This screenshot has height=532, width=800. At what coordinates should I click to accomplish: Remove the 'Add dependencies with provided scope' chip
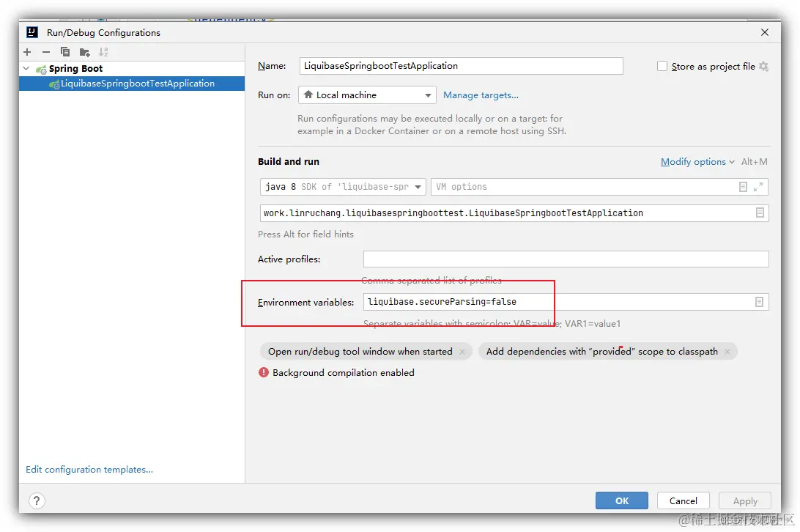(x=727, y=352)
